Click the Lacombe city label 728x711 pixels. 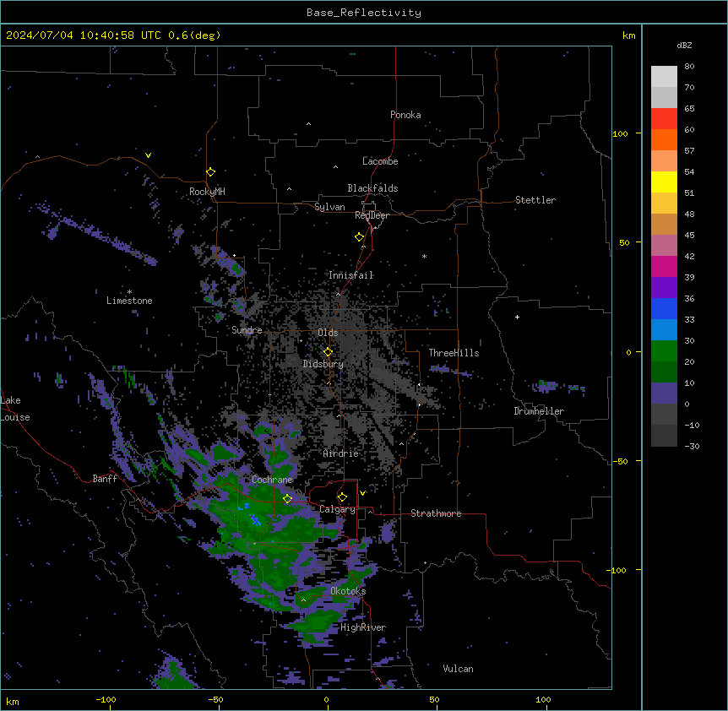pos(380,161)
